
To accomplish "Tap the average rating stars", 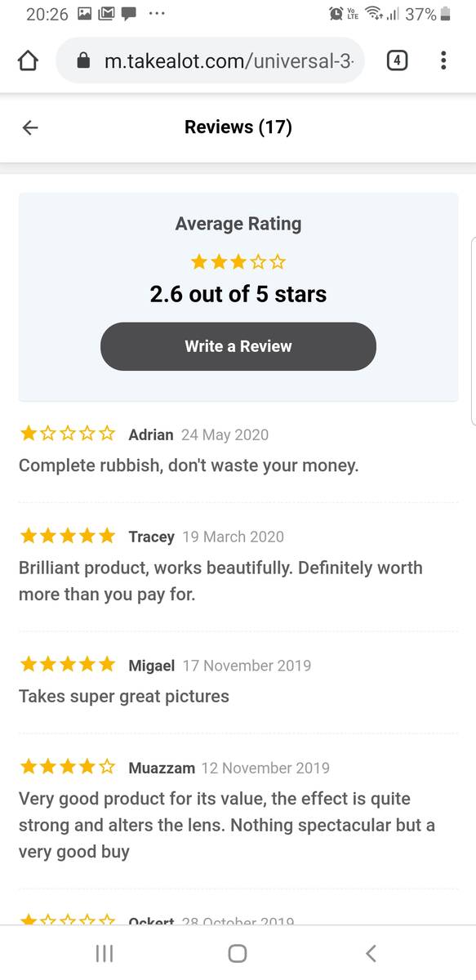I will 238,262.
